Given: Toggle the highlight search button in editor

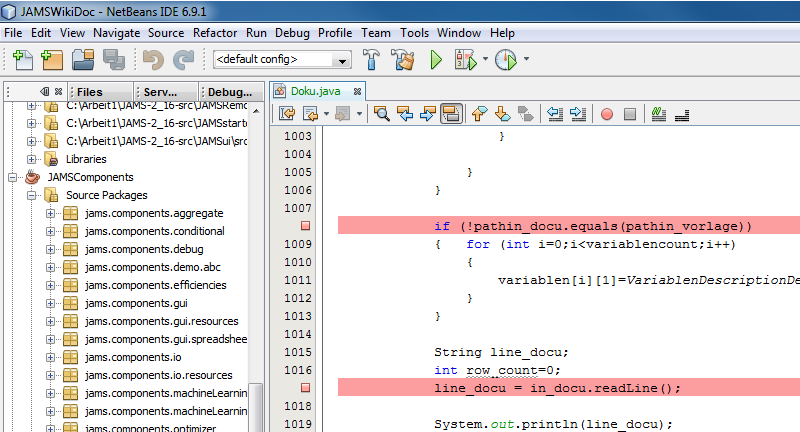Looking at the screenshot, I should tap(450, 114).
